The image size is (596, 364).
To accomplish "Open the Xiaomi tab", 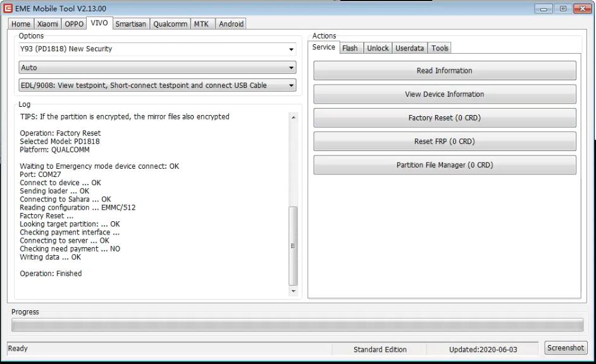I will point(47,24).
